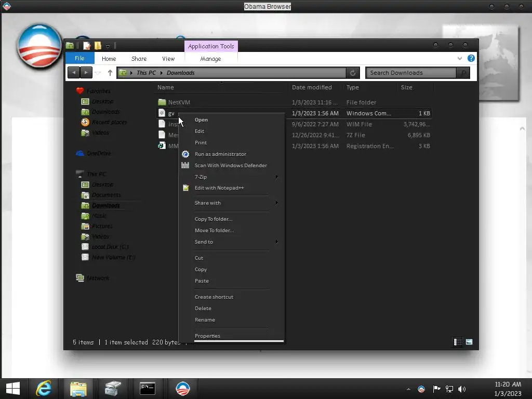This screenshot has width=532, height=399.
Task: Open Recent places in navigation pane
Action: (x=109, y=122)
